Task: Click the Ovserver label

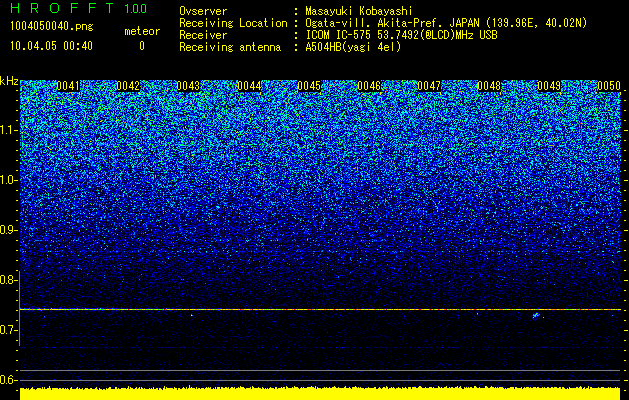Action: (x=203, y=11)
